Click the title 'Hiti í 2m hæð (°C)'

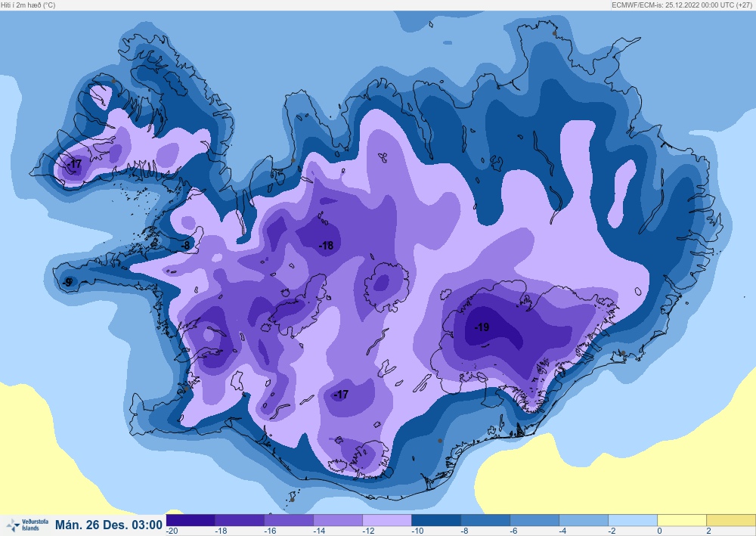tap(28, 5)
